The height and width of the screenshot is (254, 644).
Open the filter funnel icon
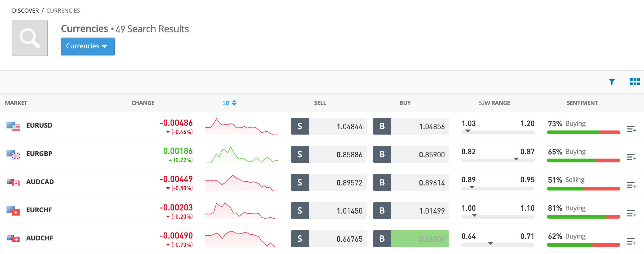point(612,82)
